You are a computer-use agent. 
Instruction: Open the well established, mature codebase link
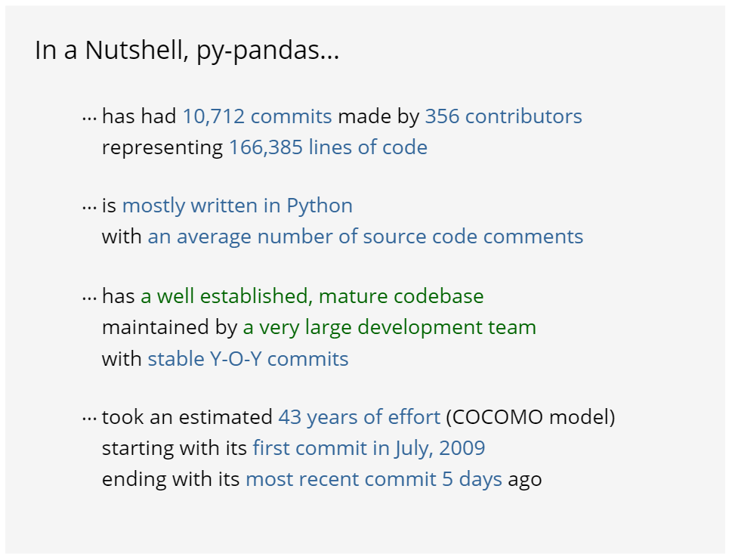tap(312, 296)
